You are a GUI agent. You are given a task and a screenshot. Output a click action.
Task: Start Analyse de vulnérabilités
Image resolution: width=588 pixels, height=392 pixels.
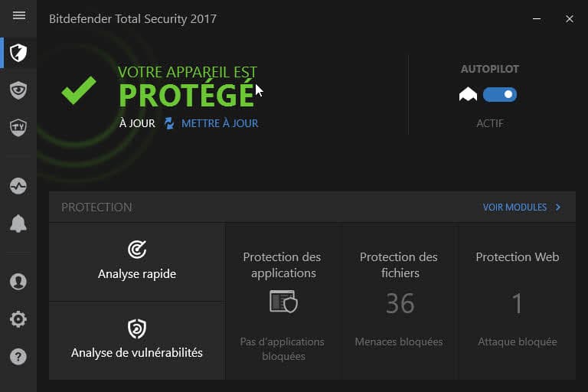(137, 341)
